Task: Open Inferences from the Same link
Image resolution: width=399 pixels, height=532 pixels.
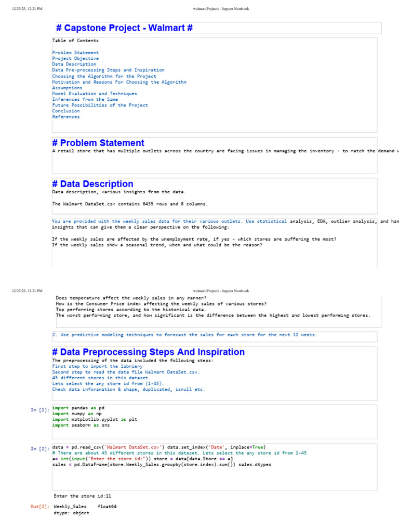Action: tap(85, 99)
